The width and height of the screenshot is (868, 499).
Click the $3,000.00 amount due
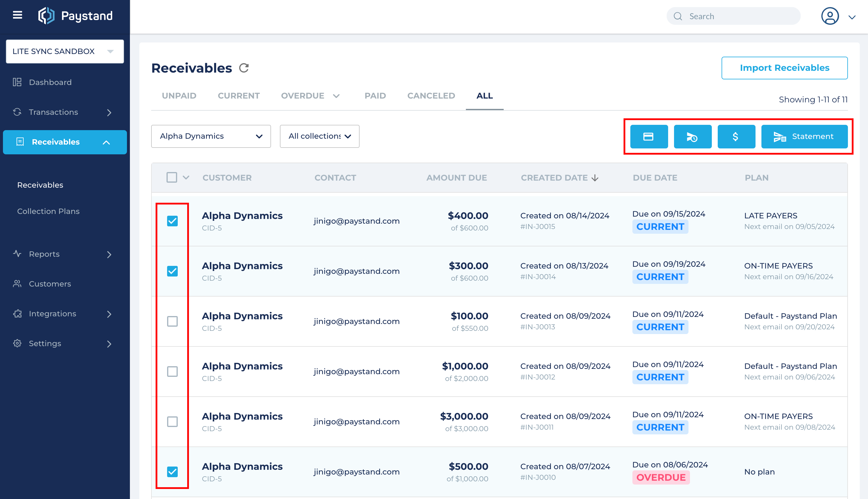click(464, 416)
